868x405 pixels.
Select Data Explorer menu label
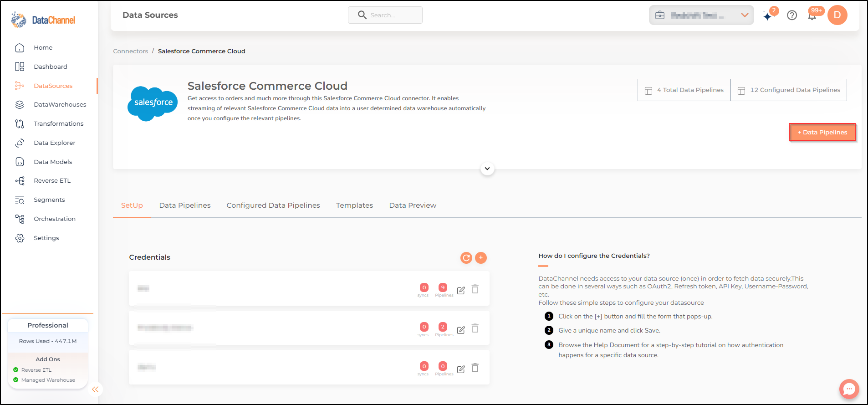55,143
